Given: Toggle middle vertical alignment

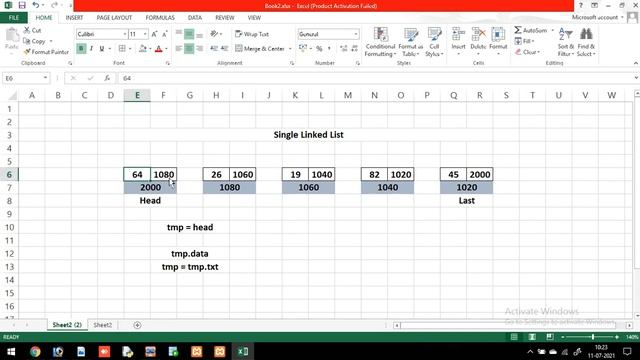Looking at the screenshot, I should coord(189,34).
